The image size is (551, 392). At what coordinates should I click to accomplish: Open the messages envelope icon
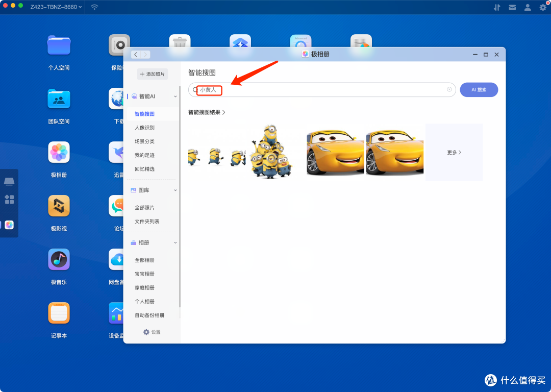pos(512,7)
